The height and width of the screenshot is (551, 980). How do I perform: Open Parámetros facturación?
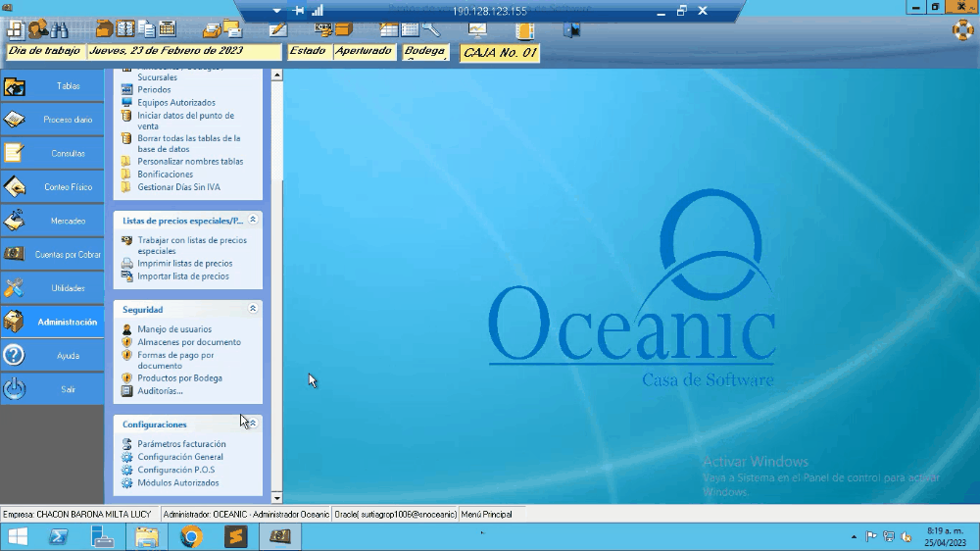(x=181, y=444)
